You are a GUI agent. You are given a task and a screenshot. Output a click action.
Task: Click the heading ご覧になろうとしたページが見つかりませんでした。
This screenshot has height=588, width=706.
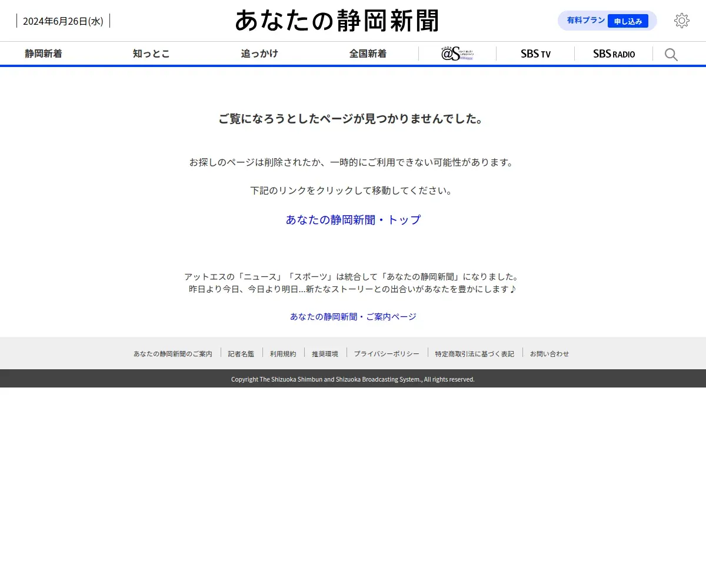coord(353,119)
